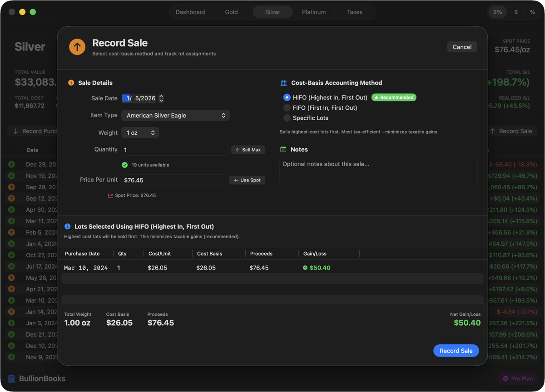Select FIFO (First In, First Out) method
Image resolution: width=545 pixels, height=392 pixels.
click(287, 108)
